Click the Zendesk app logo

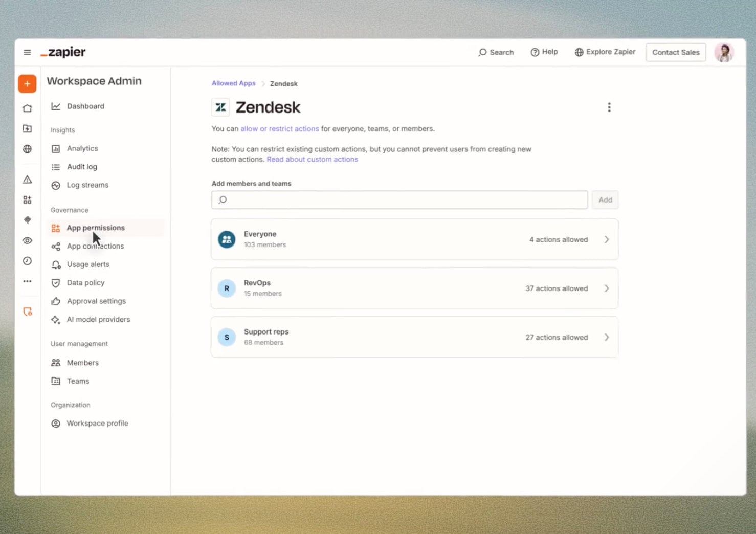pos(220,107)
